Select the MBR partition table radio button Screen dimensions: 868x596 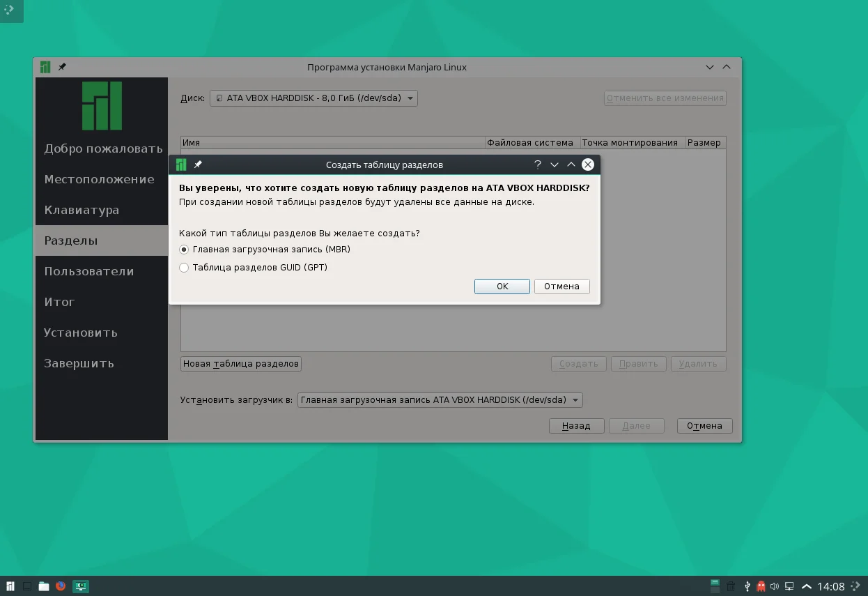pyautogui.click(x=184, y=250)
